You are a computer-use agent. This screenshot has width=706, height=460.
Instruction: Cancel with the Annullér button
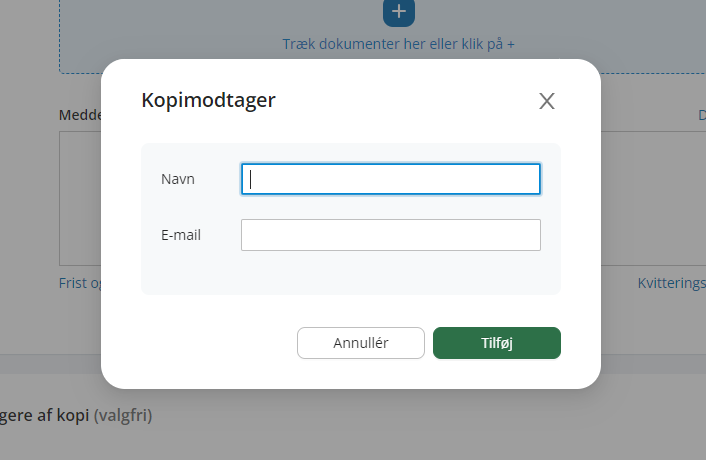click(361, 343)
